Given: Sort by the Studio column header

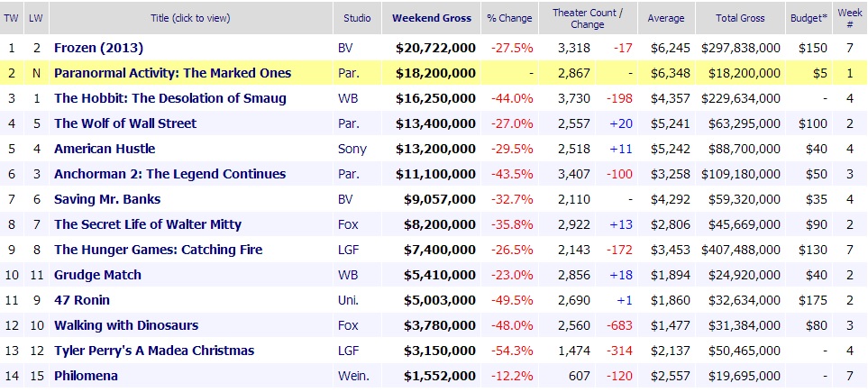Looking at the screenshot, I should (357, 18).
